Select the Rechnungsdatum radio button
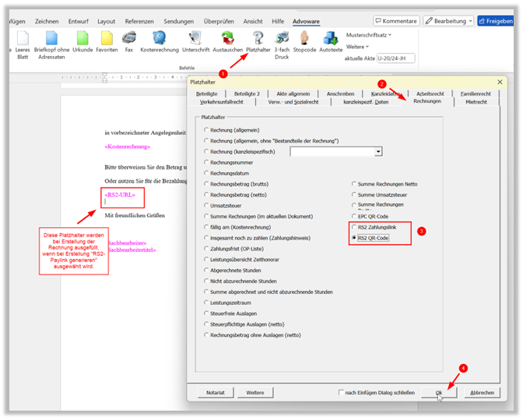The width and height of the screenshot is (523, 420). pyautogui.click(x=206, y=173)
